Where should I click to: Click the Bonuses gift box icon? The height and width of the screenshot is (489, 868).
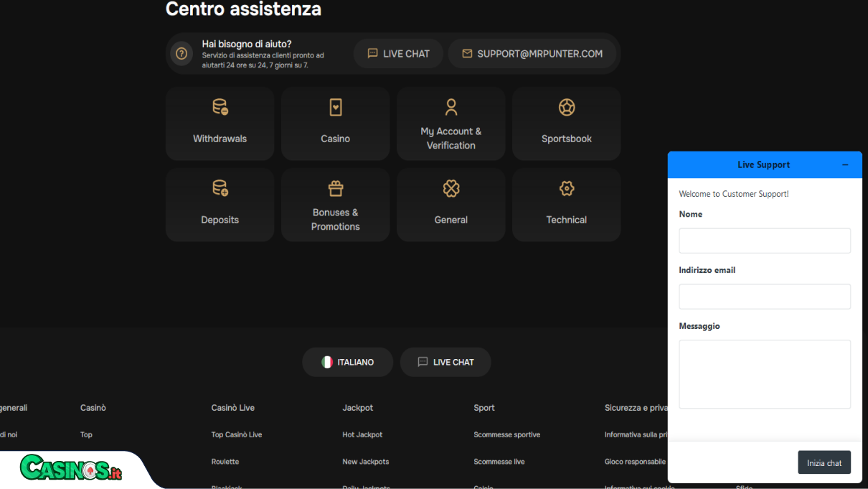click(336, 188)
